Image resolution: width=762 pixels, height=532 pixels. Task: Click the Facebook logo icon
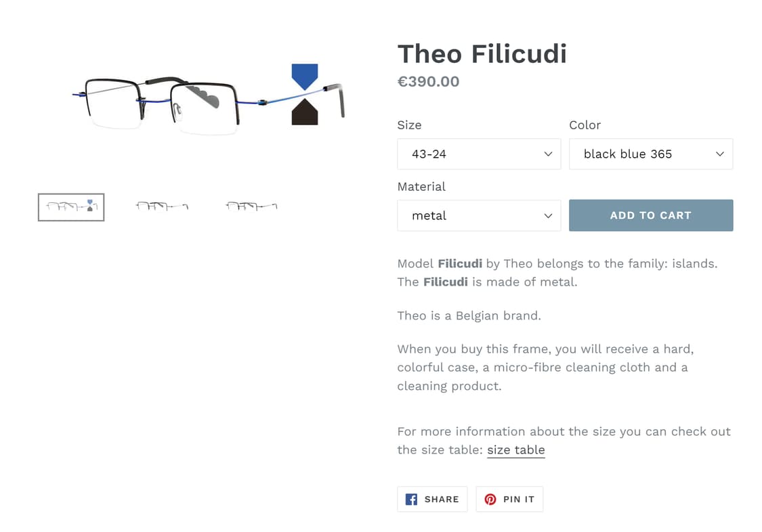click(411, 500)
